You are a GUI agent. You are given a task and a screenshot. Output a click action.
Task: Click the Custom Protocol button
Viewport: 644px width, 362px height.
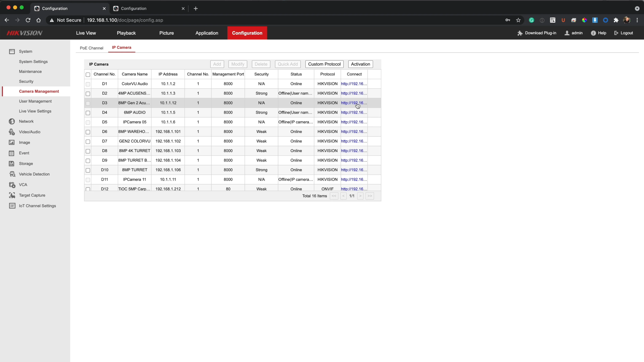click(x=324, y=64)
